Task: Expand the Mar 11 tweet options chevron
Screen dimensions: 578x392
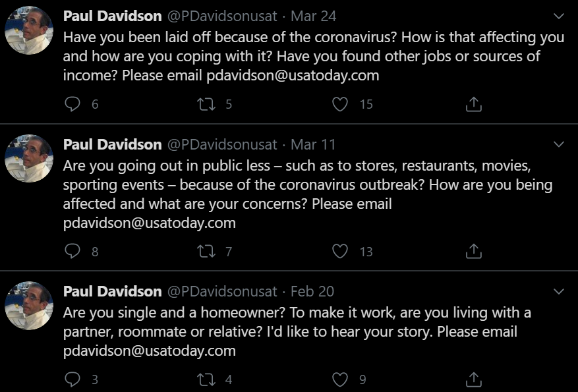Action: [x=558, y=144]
